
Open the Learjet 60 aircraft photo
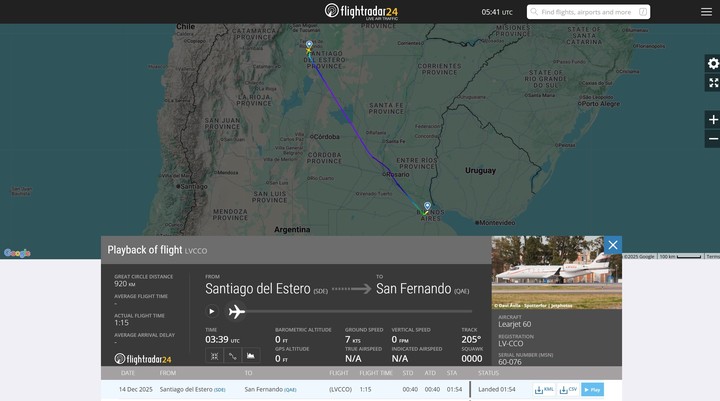557,272
